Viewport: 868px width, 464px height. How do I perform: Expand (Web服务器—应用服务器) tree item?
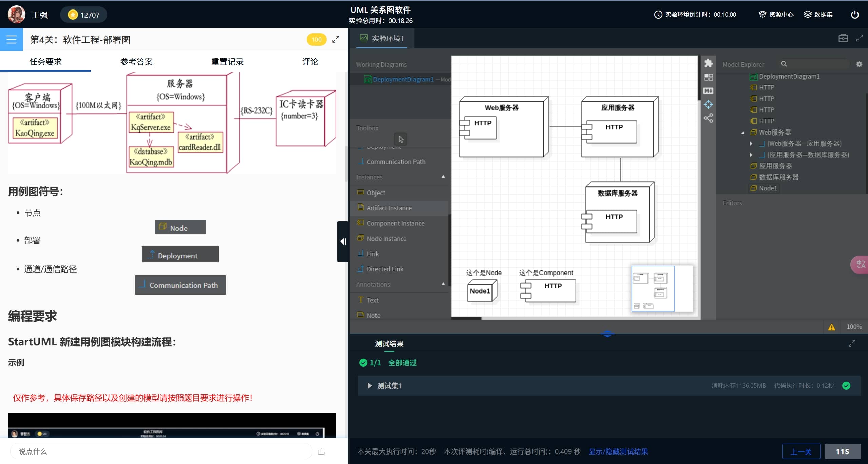pos(751,144)
